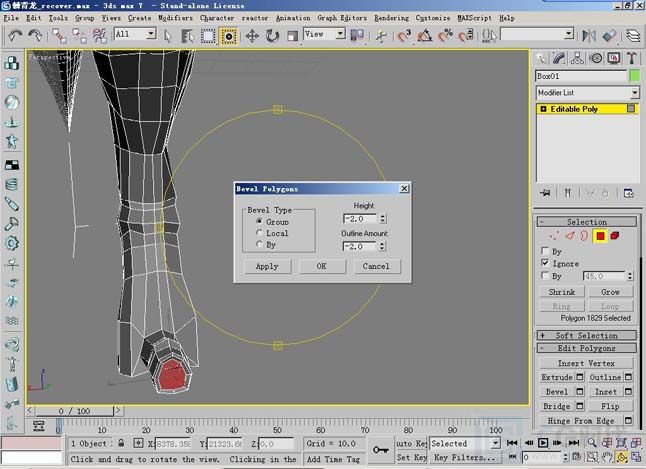Switch to the Hierarchy command panel
Viewport: 646px width, 469px height.
[577, 59]
